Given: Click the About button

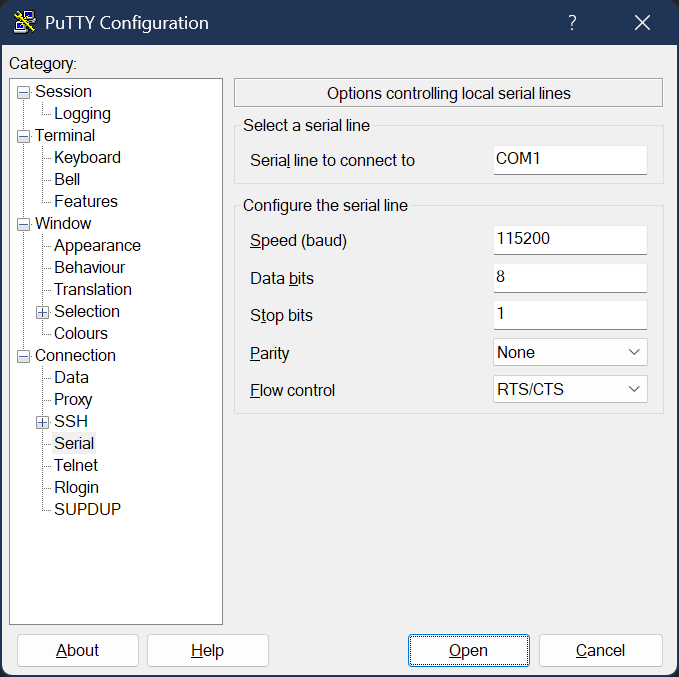Looking at the screenshot, I should (77, 650).
